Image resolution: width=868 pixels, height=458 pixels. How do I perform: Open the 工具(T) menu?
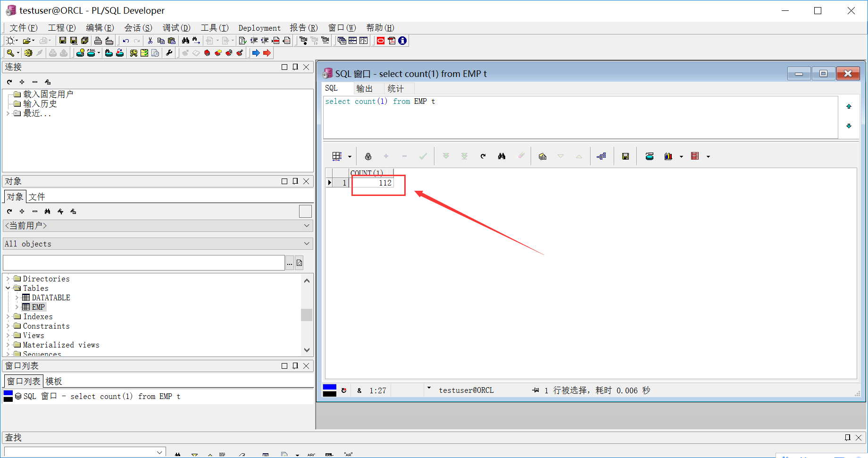click(215, 28)
